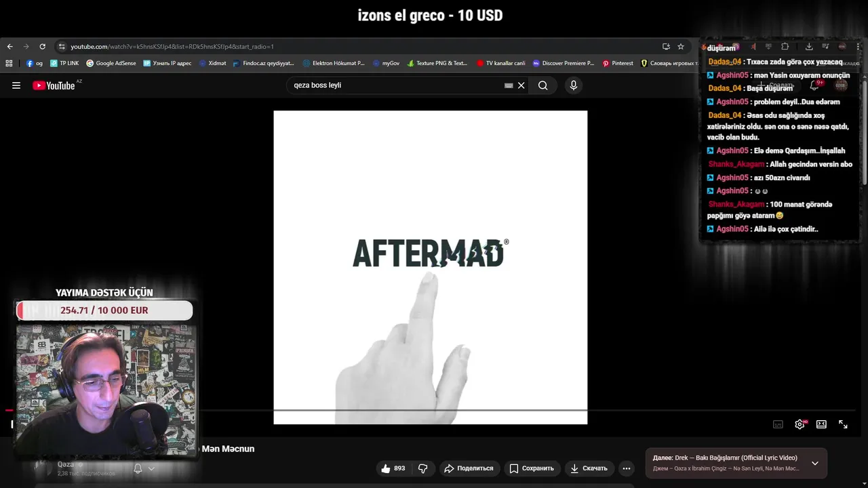868x488 pixels.
Task: Click the Поделиться share button
Action: coord(469,468)
